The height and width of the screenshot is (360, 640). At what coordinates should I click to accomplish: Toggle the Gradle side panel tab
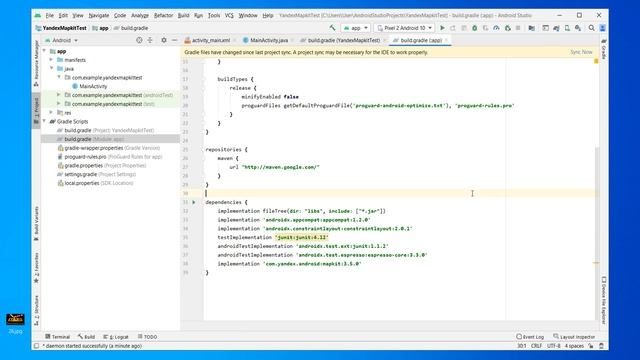pos(604,49)
